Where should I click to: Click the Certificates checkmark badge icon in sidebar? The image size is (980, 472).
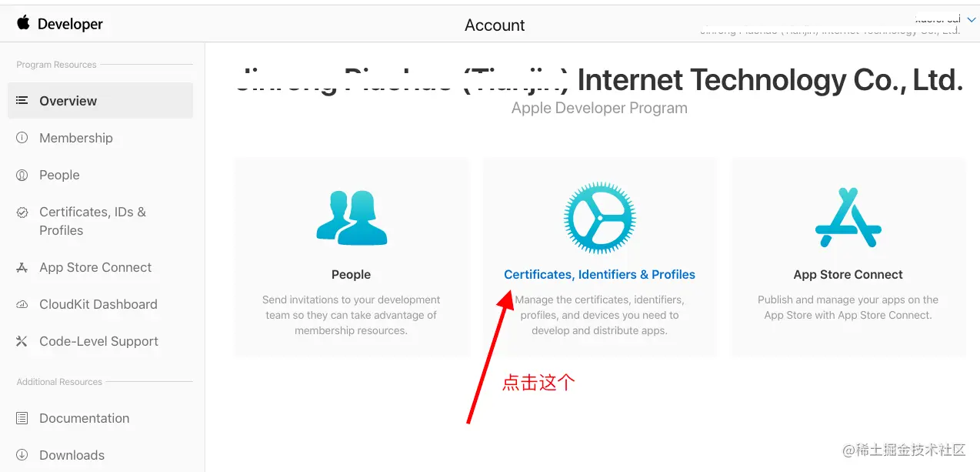(22, 212)
